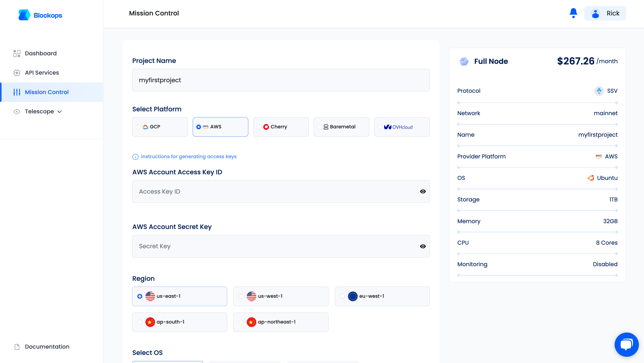Viewport: 644px width, 363px height.
Task: Click the '1TB' storage value
Action: point(613,199)
